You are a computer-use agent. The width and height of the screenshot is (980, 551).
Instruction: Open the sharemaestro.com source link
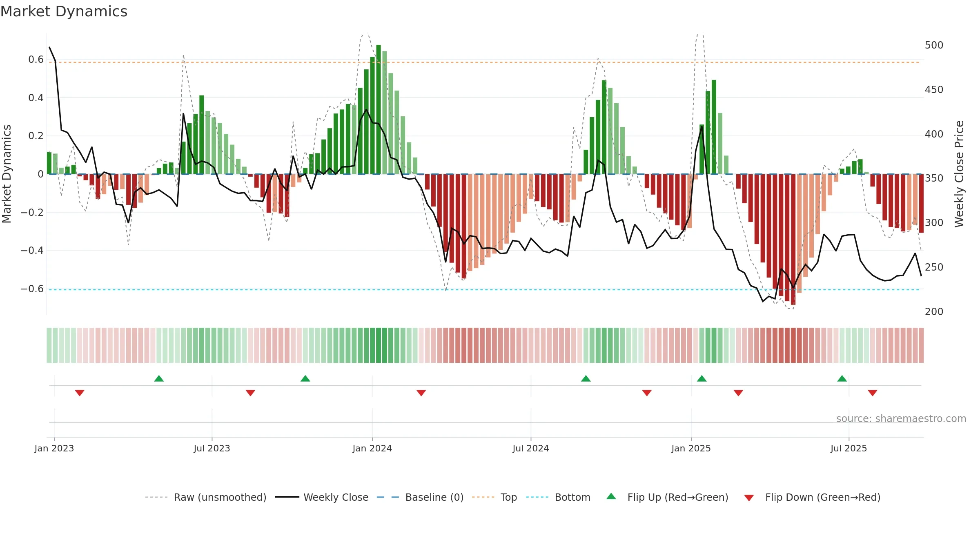[x=901, y=418]
